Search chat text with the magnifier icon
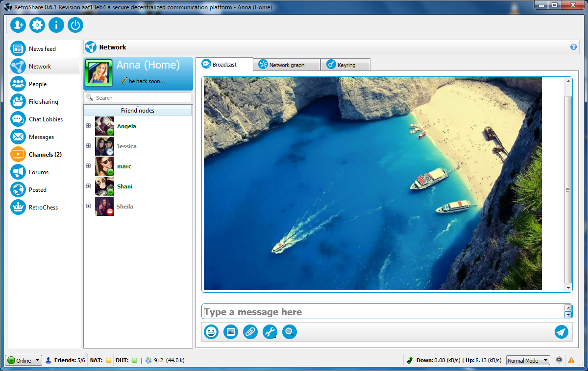 coord(289,332)
